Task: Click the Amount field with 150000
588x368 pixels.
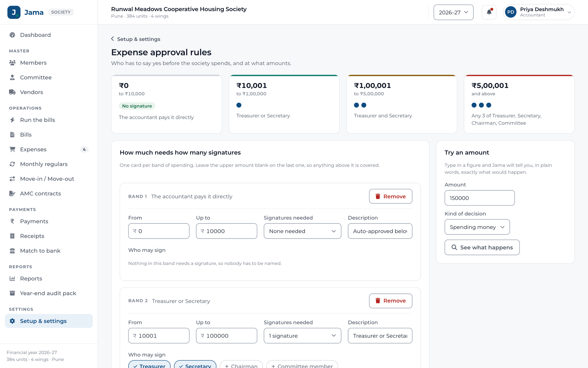Action: (x=479, y=198)
